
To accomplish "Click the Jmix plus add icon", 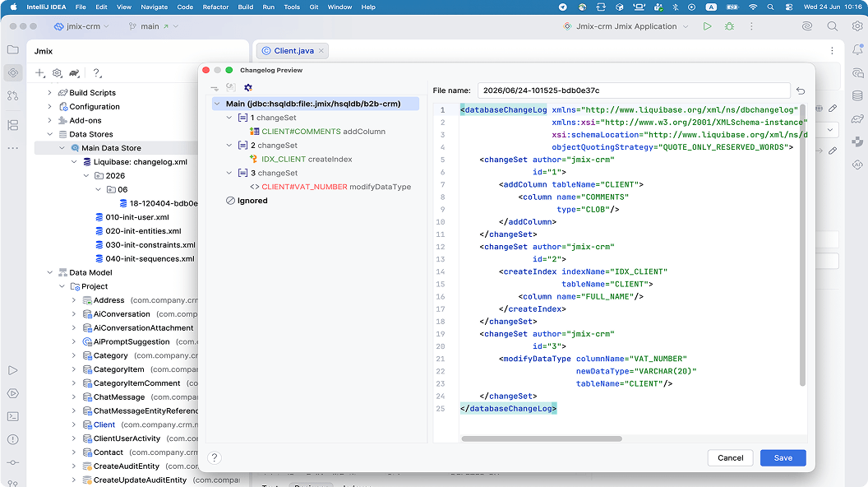I will tap(39, 72).
